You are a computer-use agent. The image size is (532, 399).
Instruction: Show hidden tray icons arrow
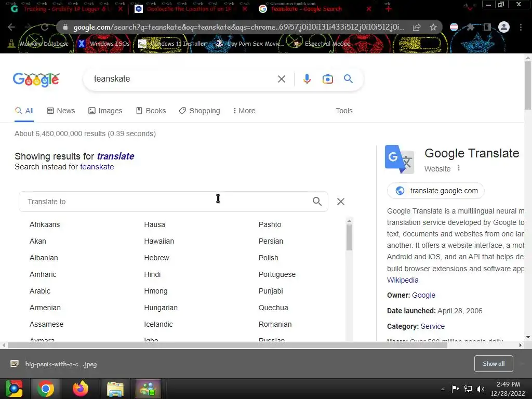[x=443, y=389]
